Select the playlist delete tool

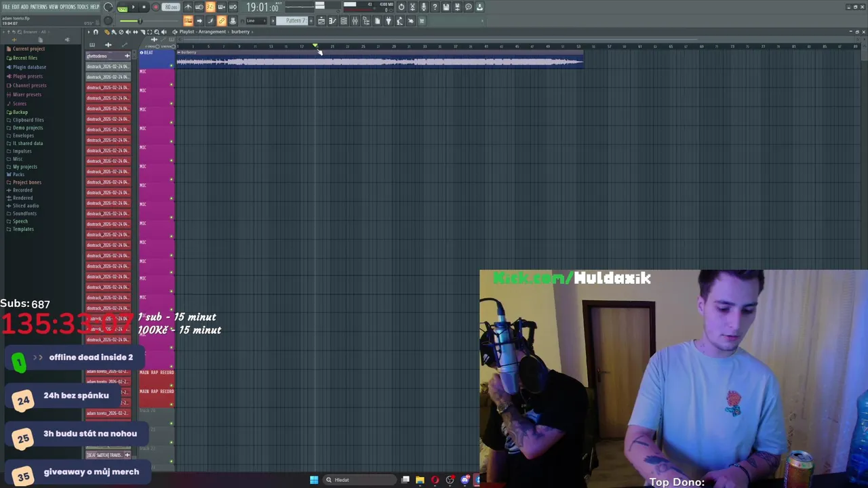click(x=121, y=32)
